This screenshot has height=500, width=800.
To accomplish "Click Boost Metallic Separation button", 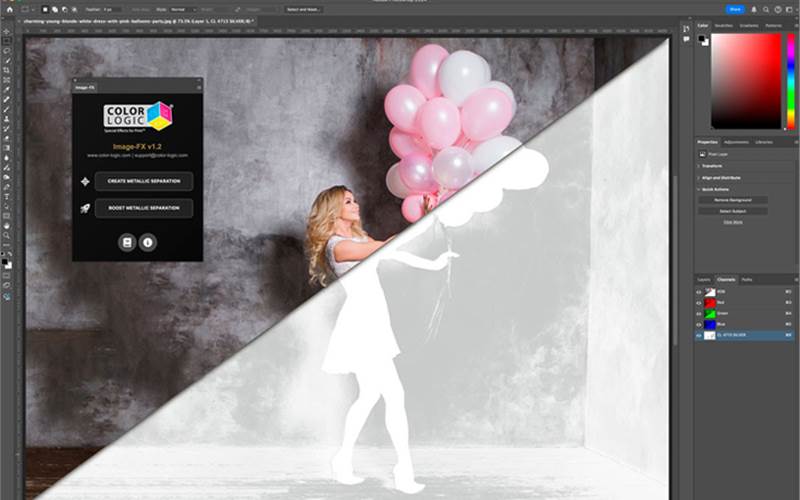I will [144, 208].
